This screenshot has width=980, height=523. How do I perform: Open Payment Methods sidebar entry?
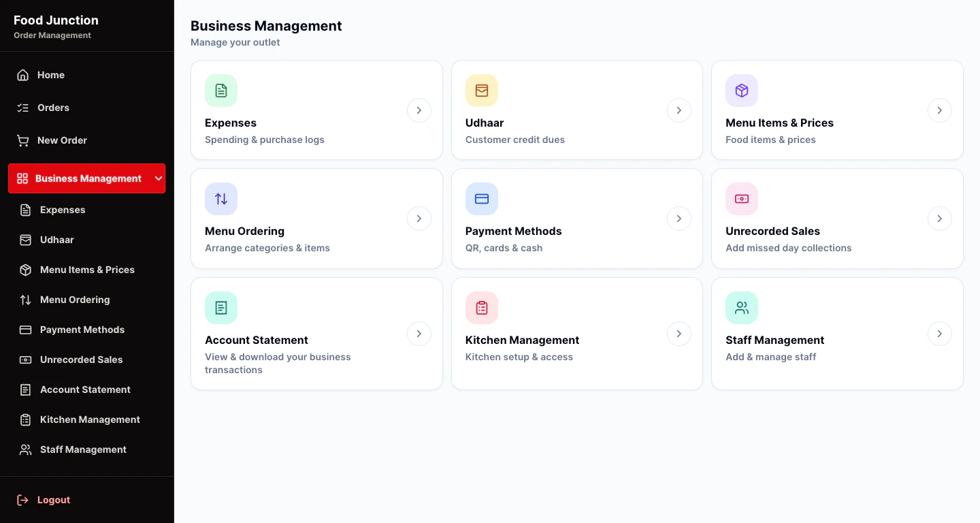pyautogui.click(x=87, y=330)
